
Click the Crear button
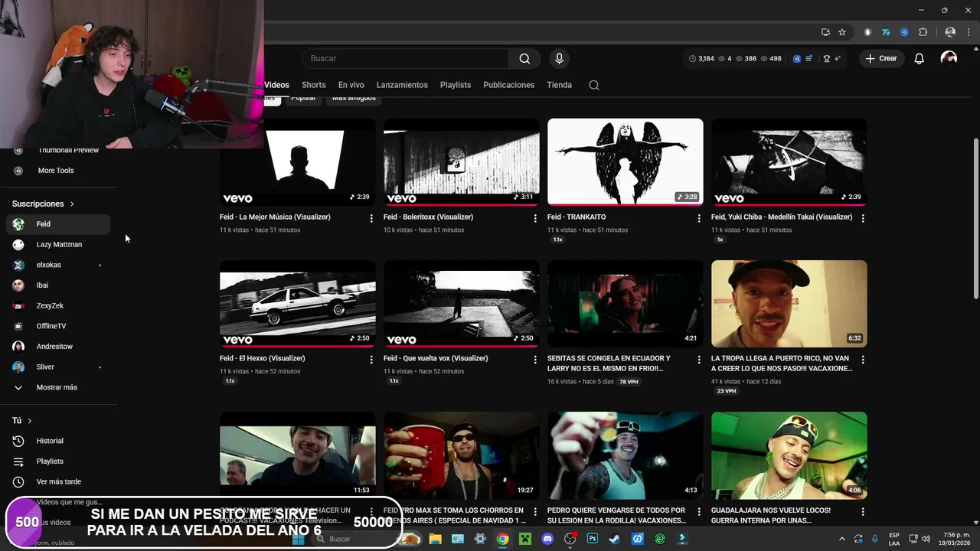881,58
